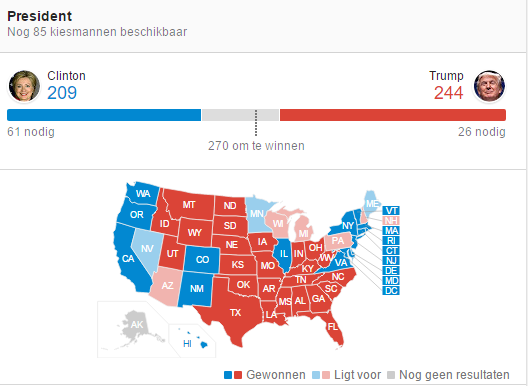
Task: Click the NH state label box
Action: point(391,221)
